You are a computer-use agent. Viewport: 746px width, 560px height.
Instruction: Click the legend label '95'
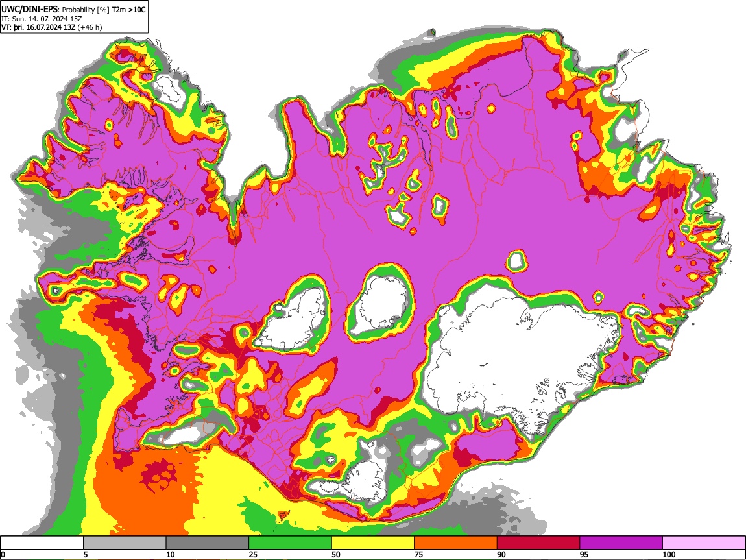(x=584, y=555)
